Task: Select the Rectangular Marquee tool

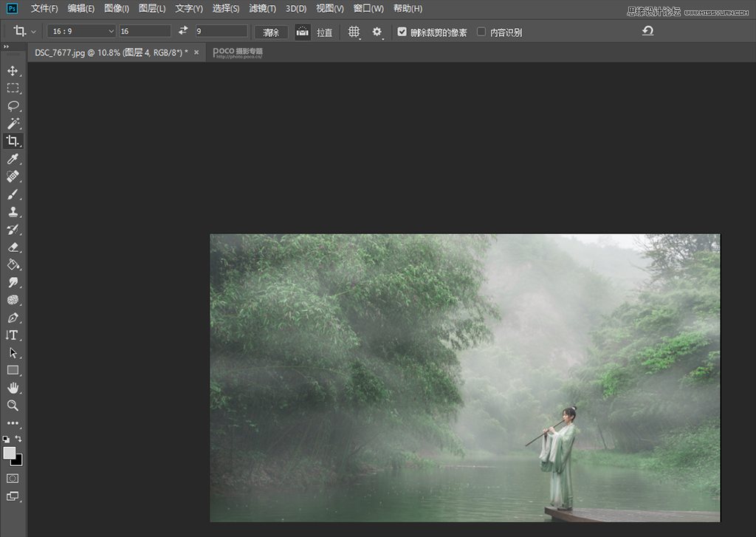Action: pyautogui.click(x=12, y=88)
